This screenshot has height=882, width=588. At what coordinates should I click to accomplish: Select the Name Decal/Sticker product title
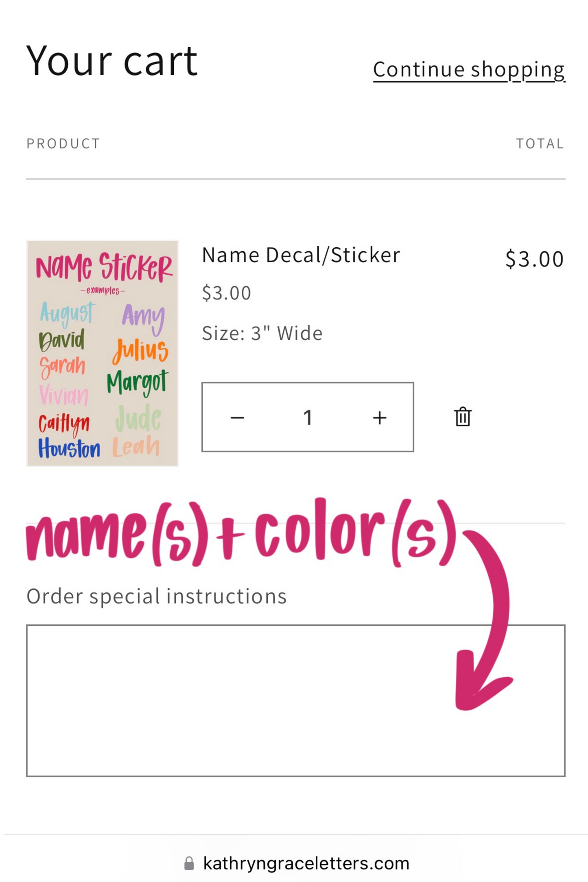click(x=301, y=255)
